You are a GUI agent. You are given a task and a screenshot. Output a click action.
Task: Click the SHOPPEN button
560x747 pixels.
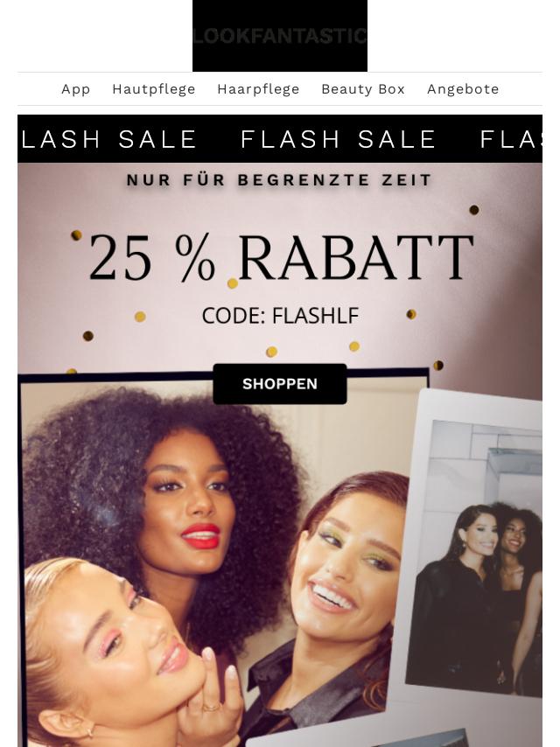pos(280,384)
